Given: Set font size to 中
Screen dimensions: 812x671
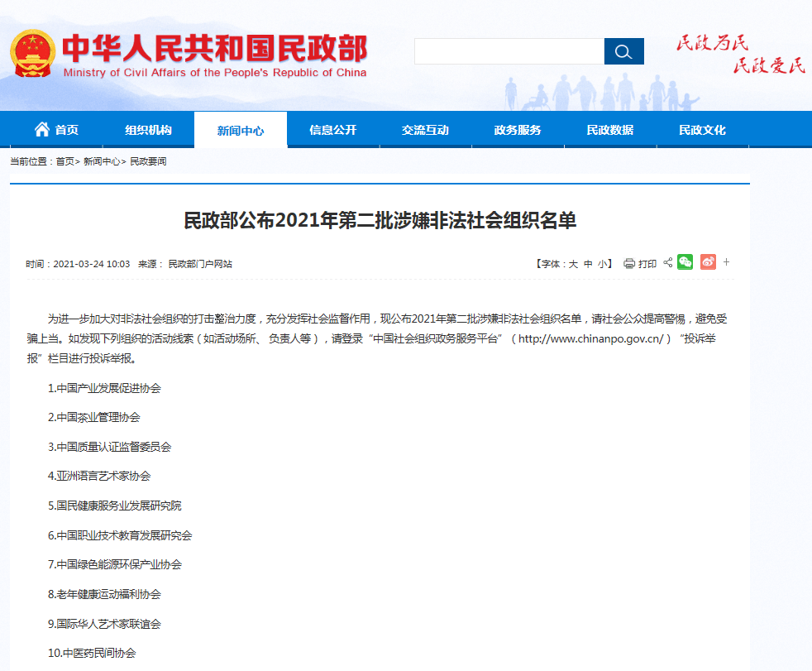Looking at the screenshot, I should 588,264.
